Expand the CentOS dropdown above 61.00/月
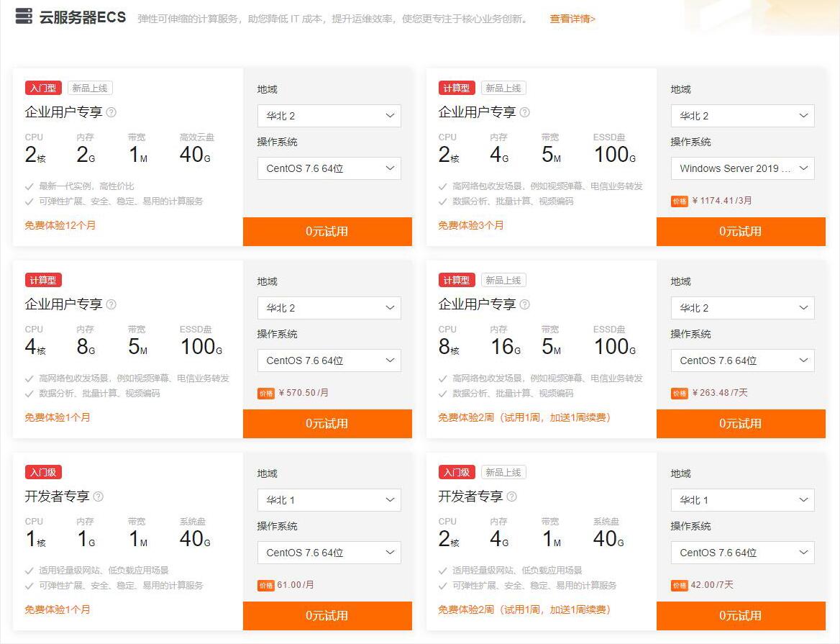 (x=329, y=553)
